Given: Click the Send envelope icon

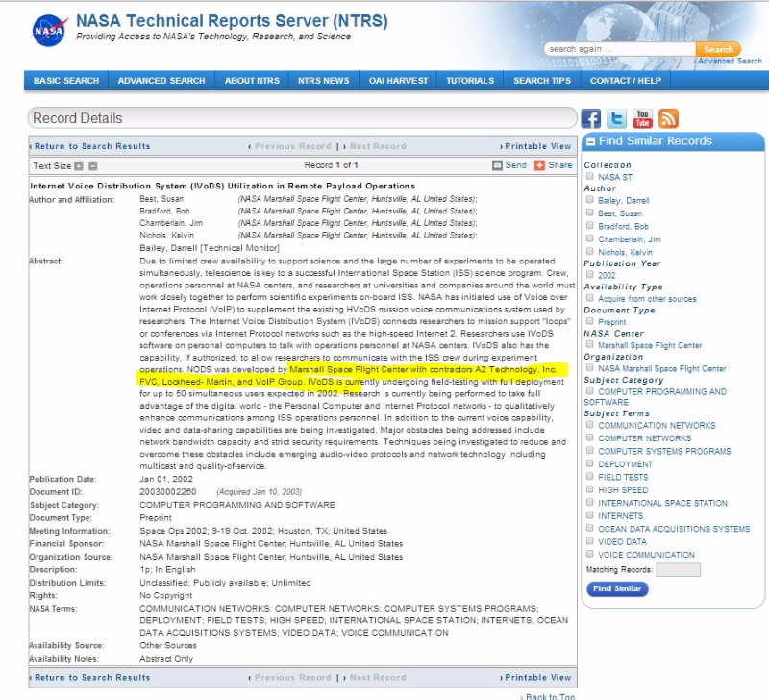Looking at the screenshot, I should pos(497,165).
